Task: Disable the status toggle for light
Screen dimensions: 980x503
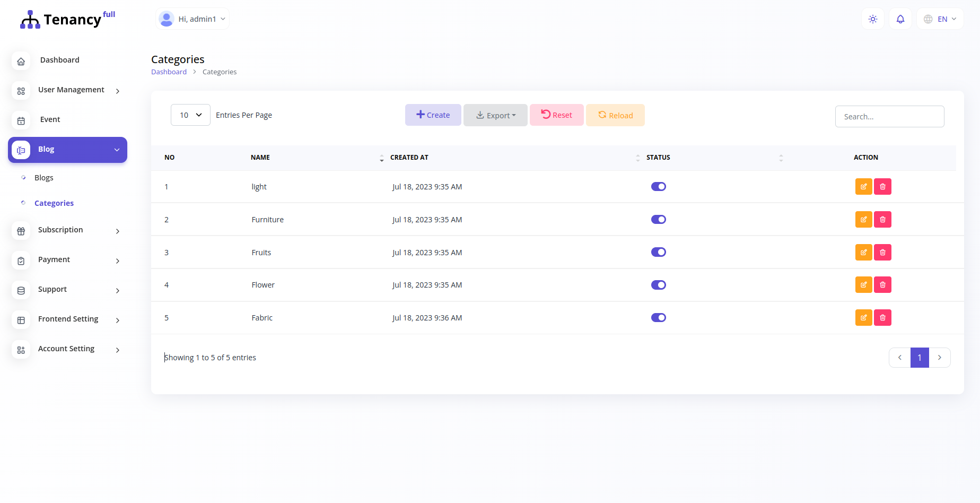Action: pyautogui.click(x=658, y=186)
